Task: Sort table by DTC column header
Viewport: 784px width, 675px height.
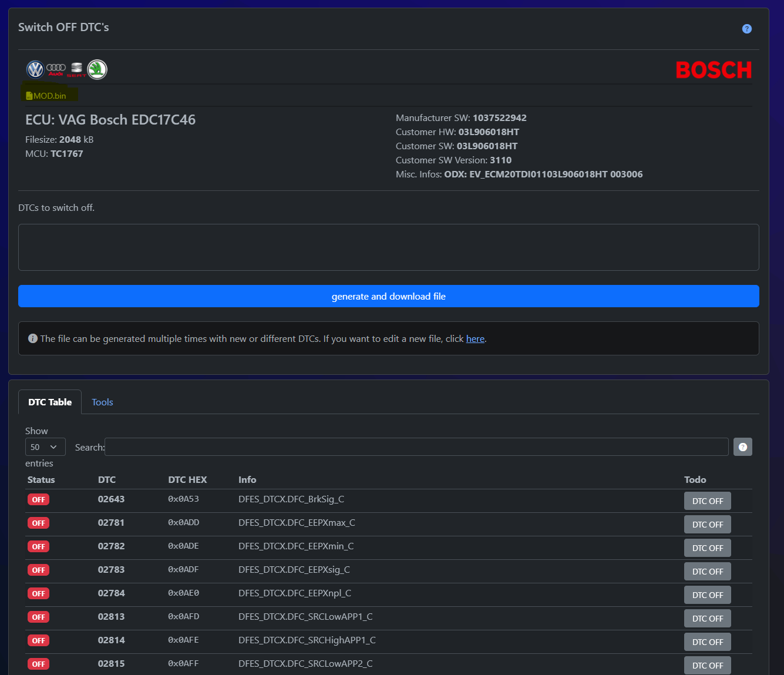Action: click(x=107, y=479)
